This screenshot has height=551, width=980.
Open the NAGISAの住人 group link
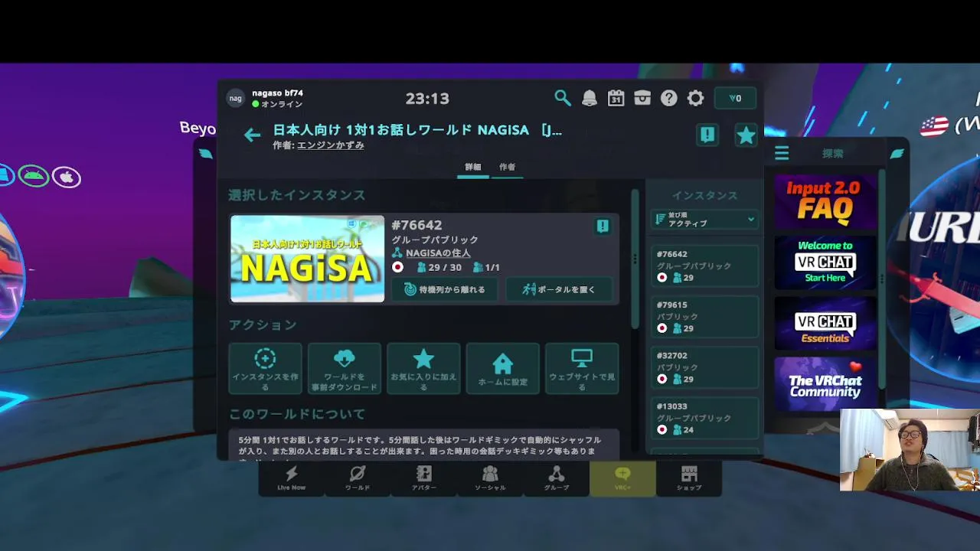tap(438, 253)
